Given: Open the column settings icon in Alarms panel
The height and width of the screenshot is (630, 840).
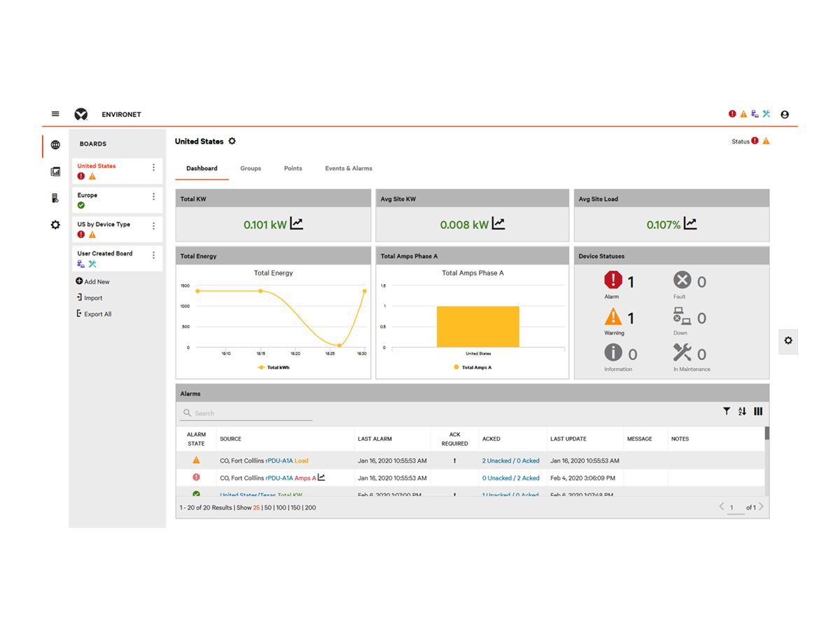Looking at the screenshot, I should (x=758, y=412).
